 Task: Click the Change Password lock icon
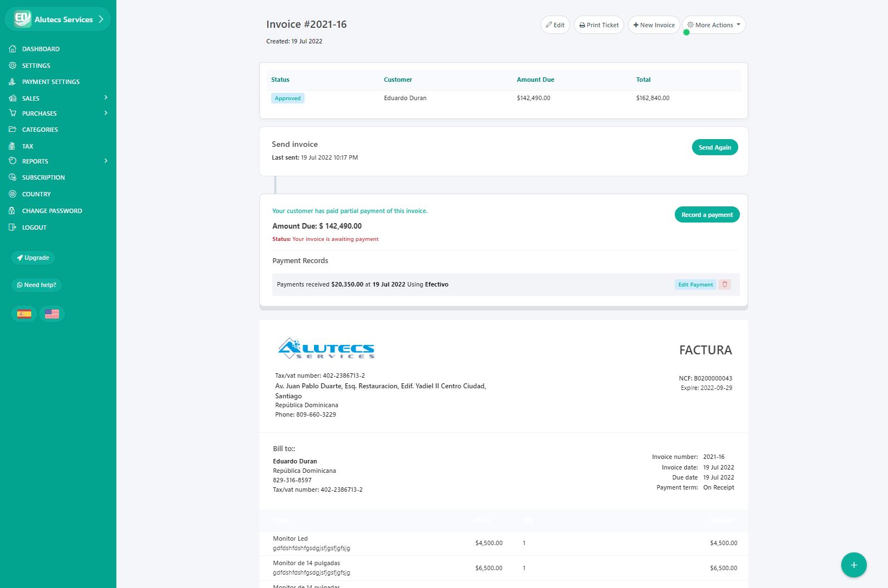tap(13, 211)
